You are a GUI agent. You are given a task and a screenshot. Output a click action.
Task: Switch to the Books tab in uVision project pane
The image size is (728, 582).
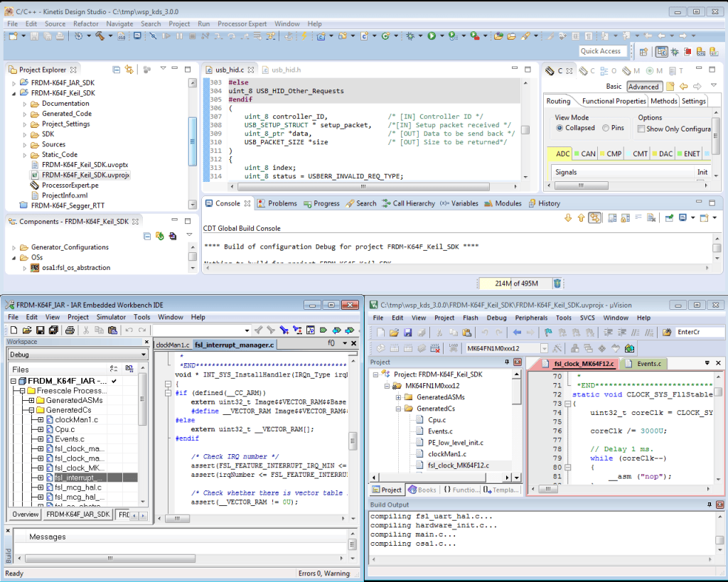(x=422, y=490)
